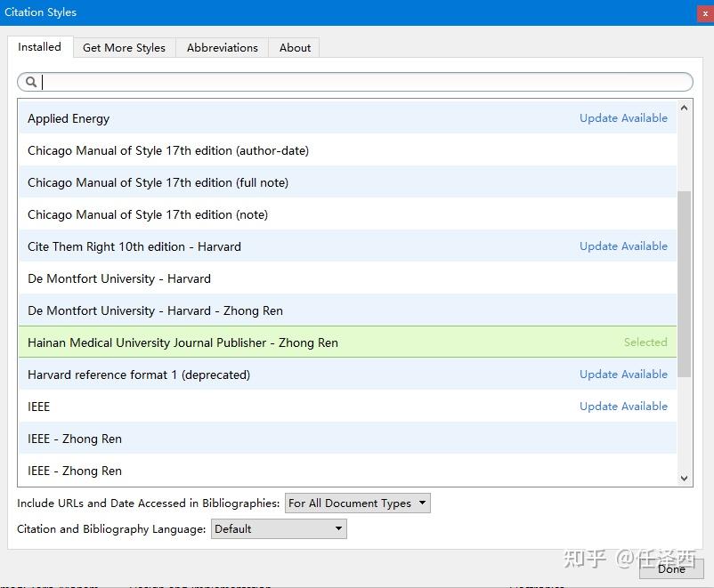Click the scroll up arrow of styles list
Image resolution: width=714 pixels, height=588 pixels.
point(684,109)
